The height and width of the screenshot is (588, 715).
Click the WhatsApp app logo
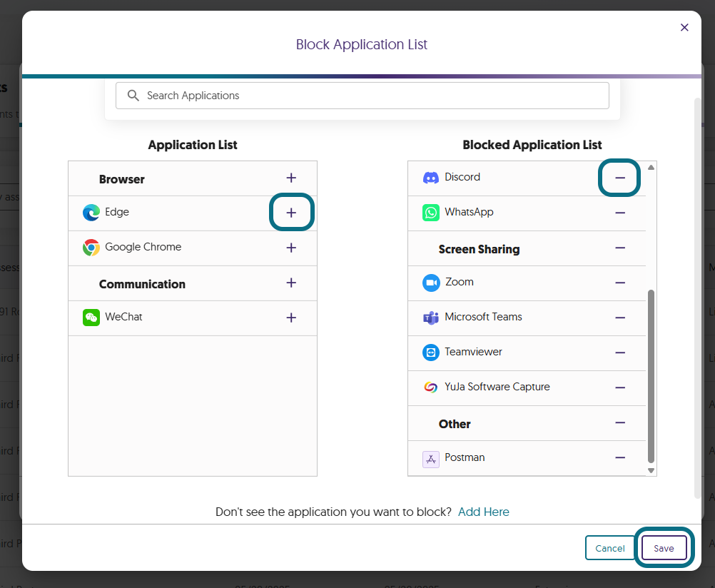point(430,213)
